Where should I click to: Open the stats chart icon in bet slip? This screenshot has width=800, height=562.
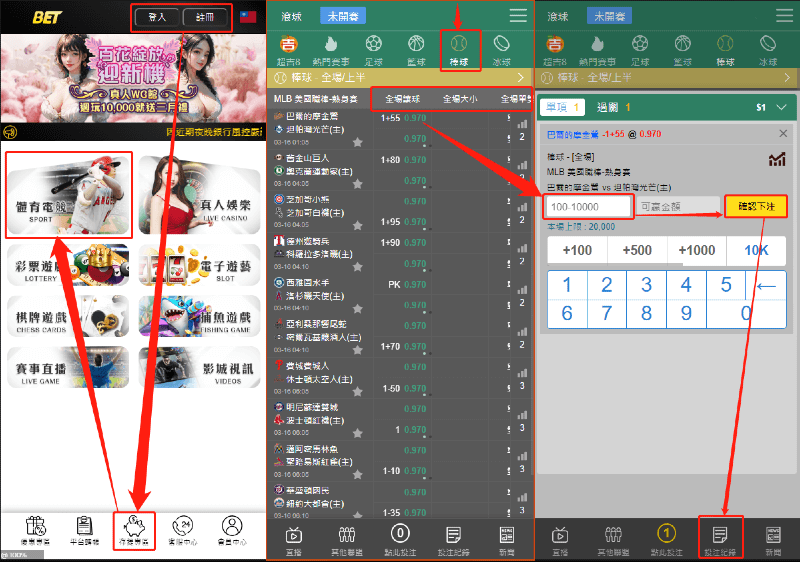[777, 160]
